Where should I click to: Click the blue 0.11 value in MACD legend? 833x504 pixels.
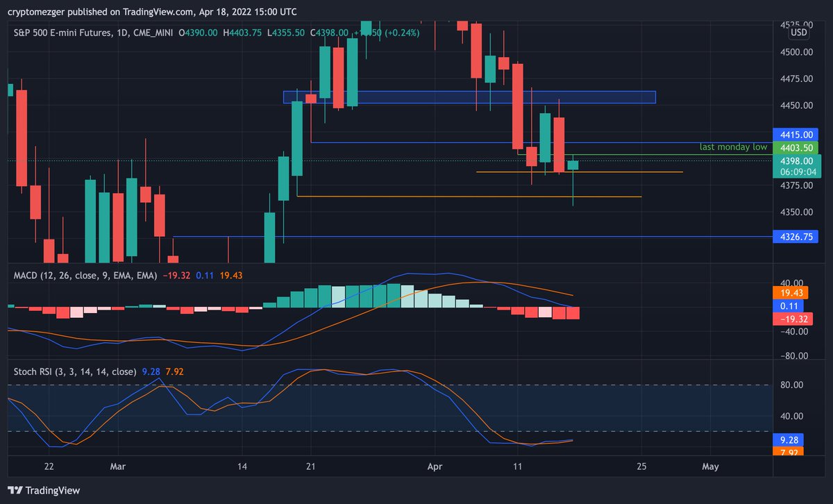pos(204,276)
